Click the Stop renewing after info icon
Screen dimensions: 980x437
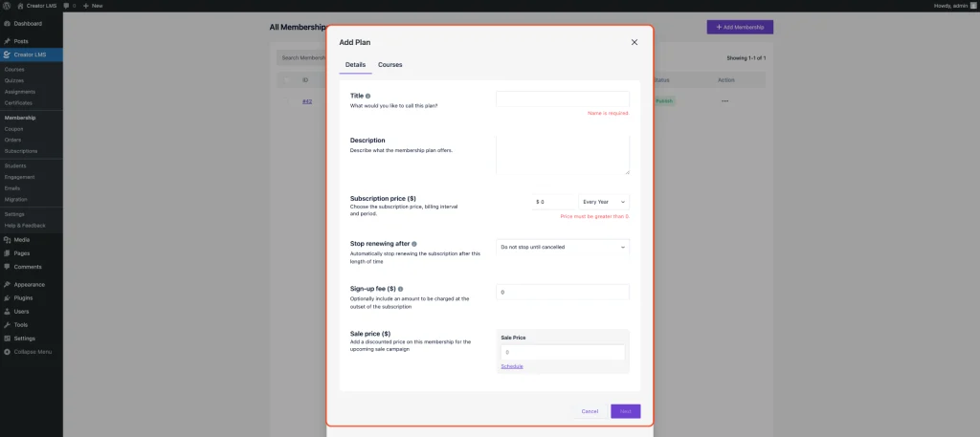(x=414, y=244)
